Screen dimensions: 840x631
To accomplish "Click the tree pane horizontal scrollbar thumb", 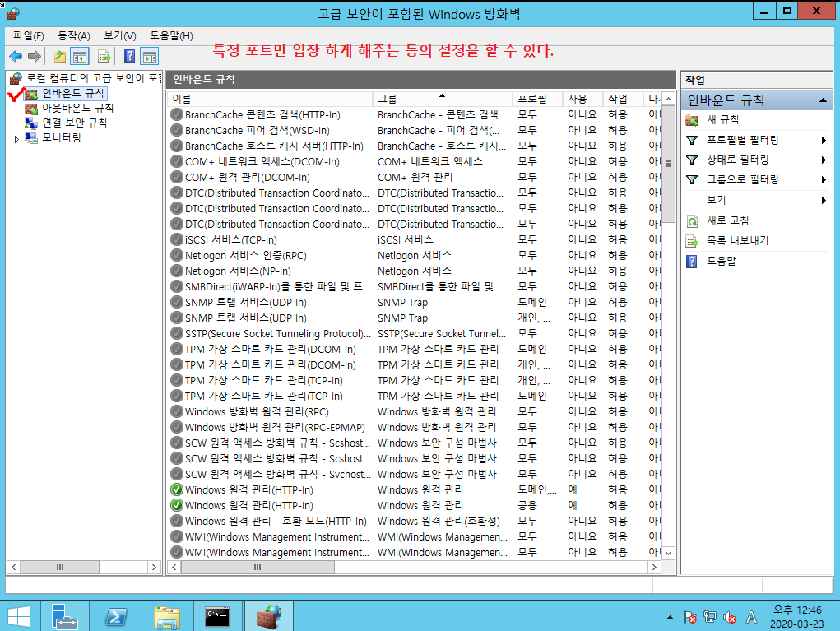I will (60, 568).
